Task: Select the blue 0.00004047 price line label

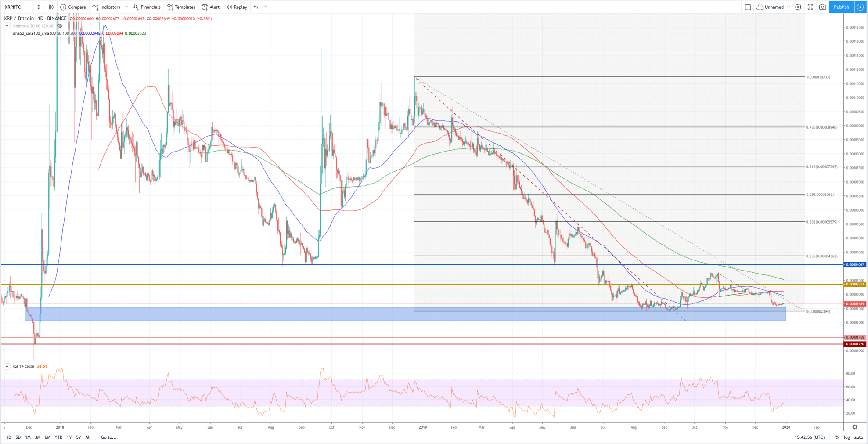Action: pos(855,265)
